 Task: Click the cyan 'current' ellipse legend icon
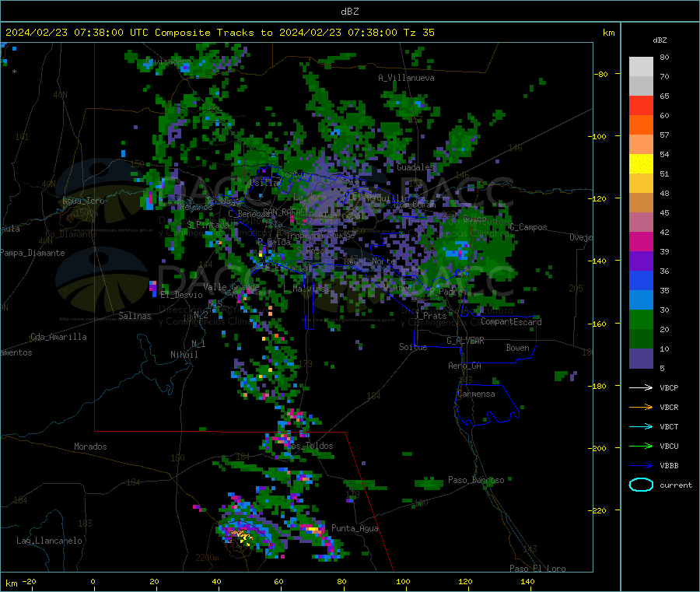(x=641, y=485)
